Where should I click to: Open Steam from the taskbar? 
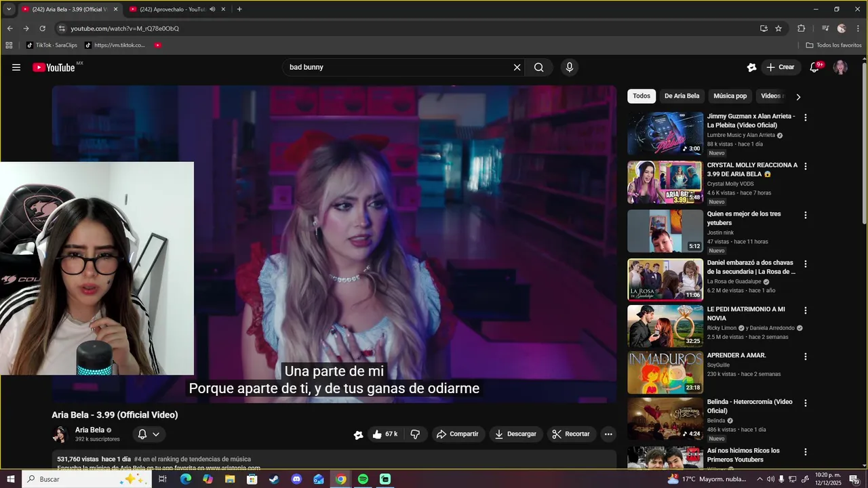tap(274, 479)
